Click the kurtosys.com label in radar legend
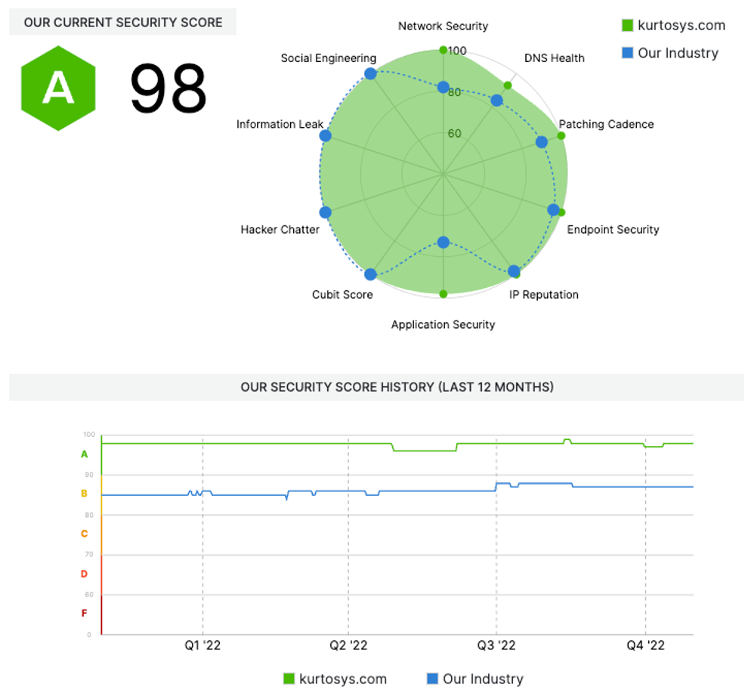745x700 pixels. coord(682,25)
